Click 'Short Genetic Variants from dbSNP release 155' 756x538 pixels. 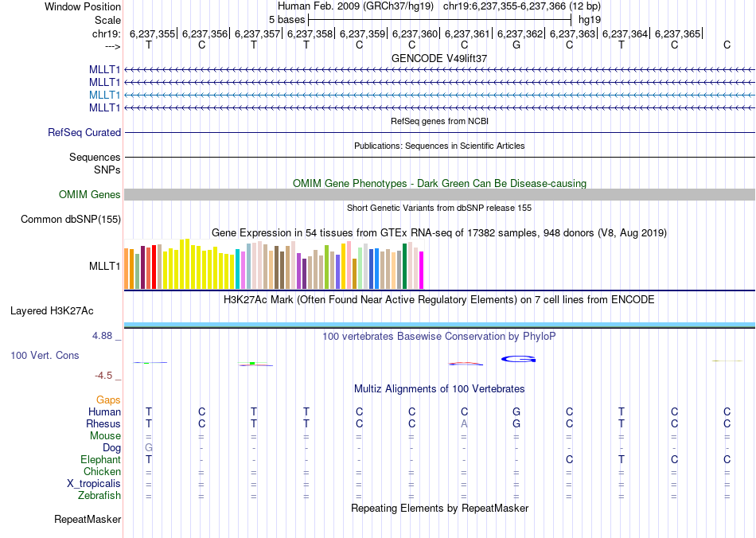tap(439, 209)
